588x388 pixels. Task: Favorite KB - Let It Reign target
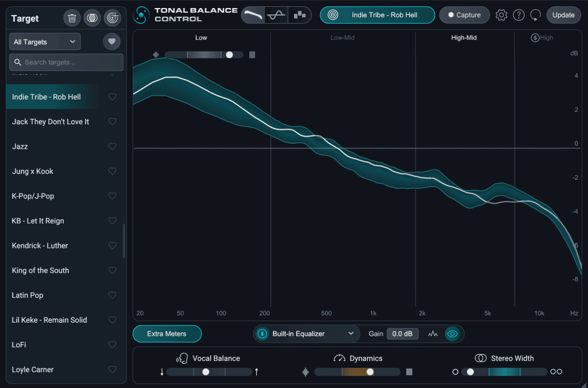click(x=112, y=220)
